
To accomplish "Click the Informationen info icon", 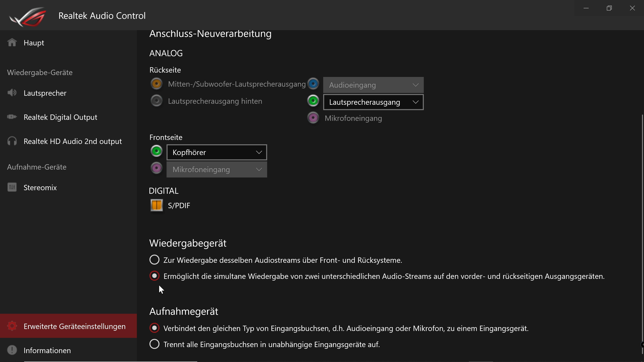I will coord(12,350).
